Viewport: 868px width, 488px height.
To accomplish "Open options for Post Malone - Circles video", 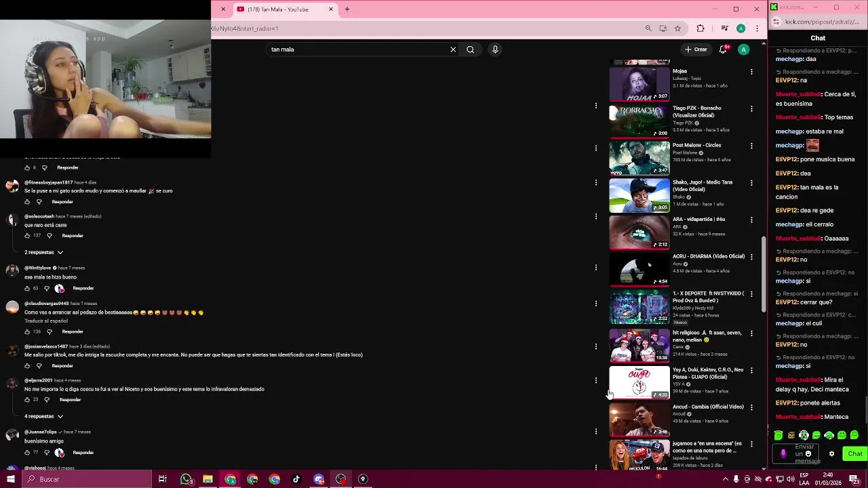I will pyautogui.click(x=751, y=146).
